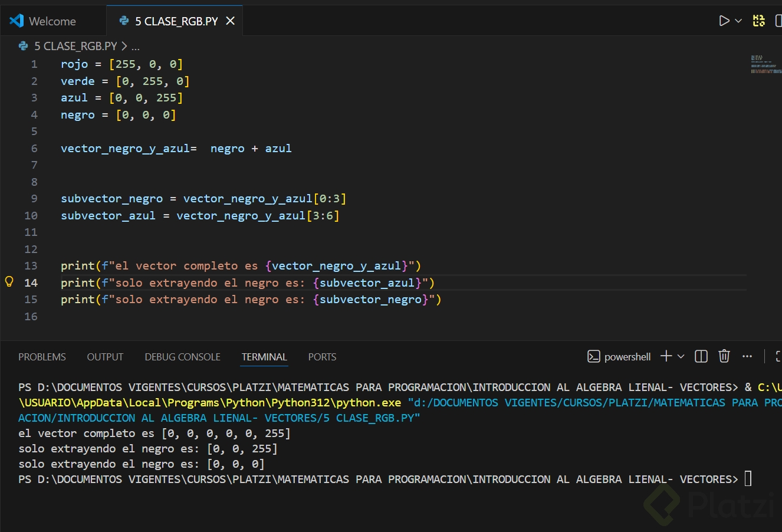Run the Python file with play button

(x=724, y=21)
